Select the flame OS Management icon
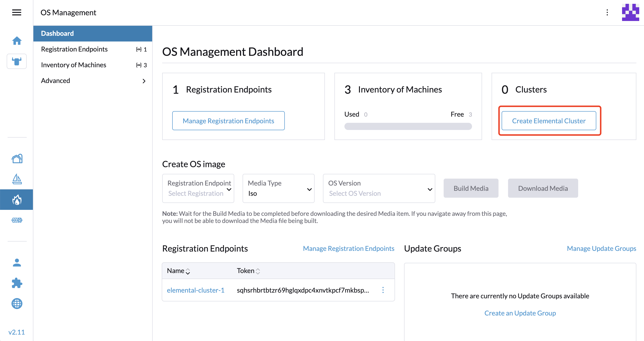The width and height of the screenshot is (644, 341). coord(17,200)
